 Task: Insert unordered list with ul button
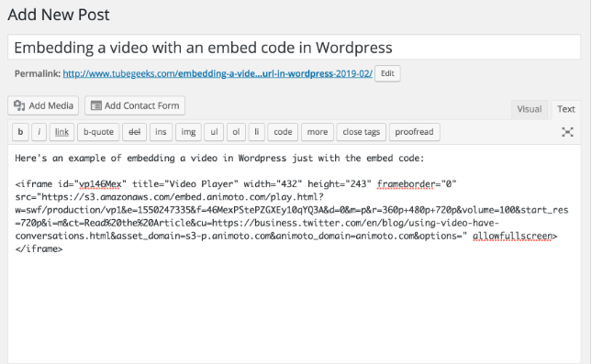(x=214, y=132)
